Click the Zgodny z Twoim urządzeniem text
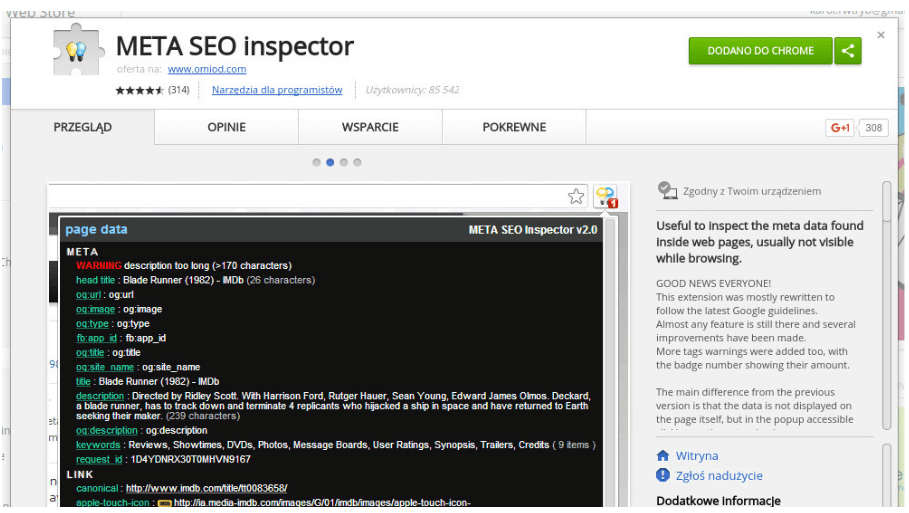Viewport: 909px width, 513px height. coord(752,191)
